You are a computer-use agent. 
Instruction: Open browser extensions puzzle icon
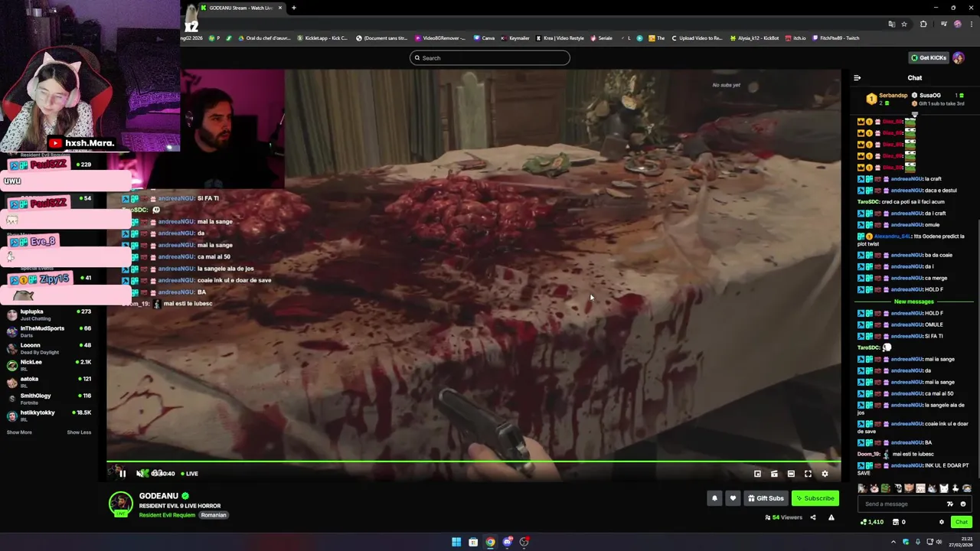(923, 24)
